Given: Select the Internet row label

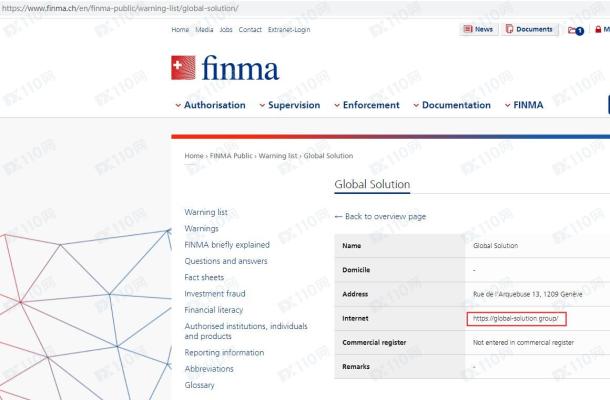Looking at the screenshot, I should point(355,318).
